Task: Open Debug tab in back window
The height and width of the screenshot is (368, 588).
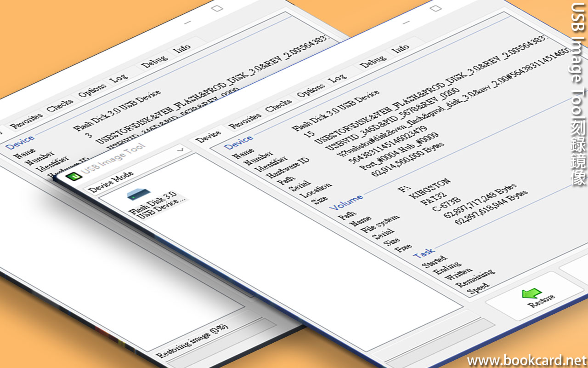Action: pyautogui.click(x=154, y=61)
